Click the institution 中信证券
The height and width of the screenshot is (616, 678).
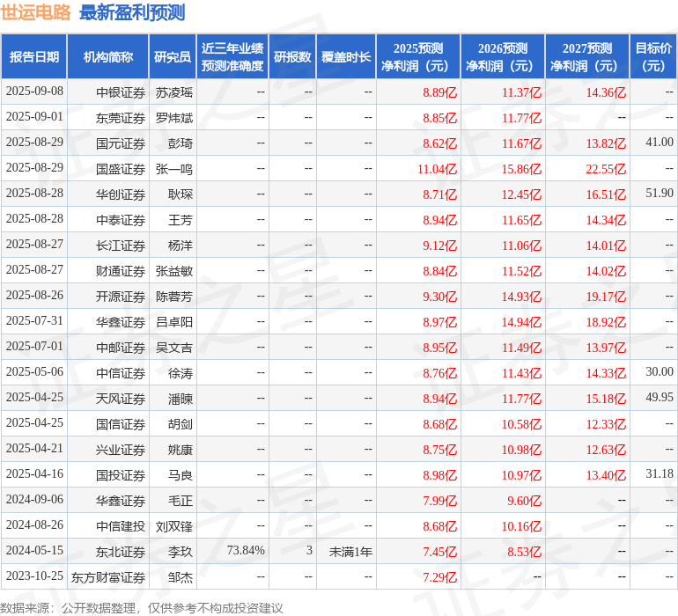click(x=121, y=373)
